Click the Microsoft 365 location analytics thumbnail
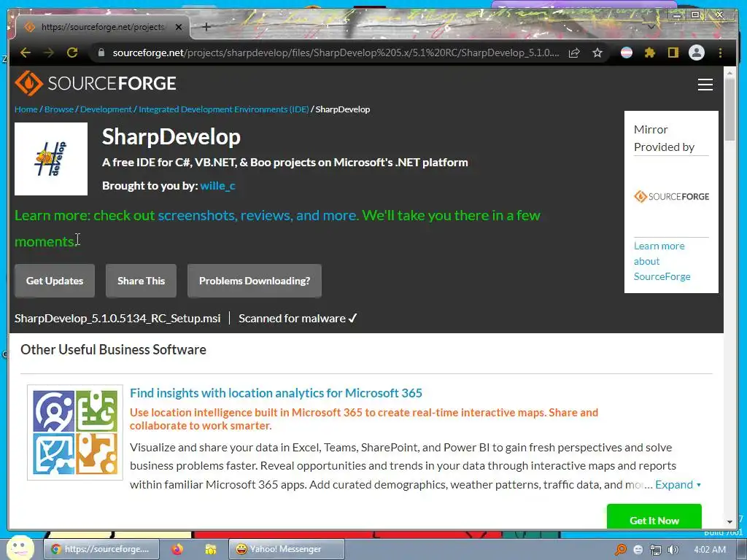Image resolution: width=747 pixels, height=560 pixels. tap(75, 432)
